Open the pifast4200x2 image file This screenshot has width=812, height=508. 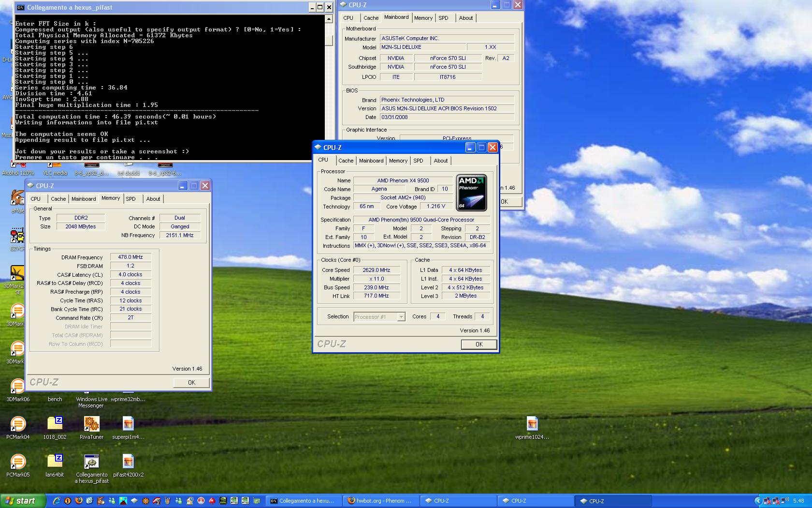(x=128, y=465)
